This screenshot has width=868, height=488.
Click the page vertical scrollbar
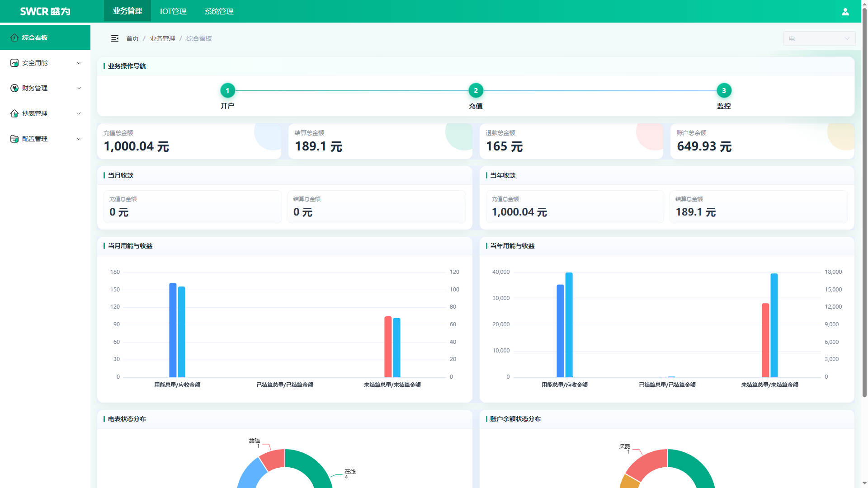[864, 203]
